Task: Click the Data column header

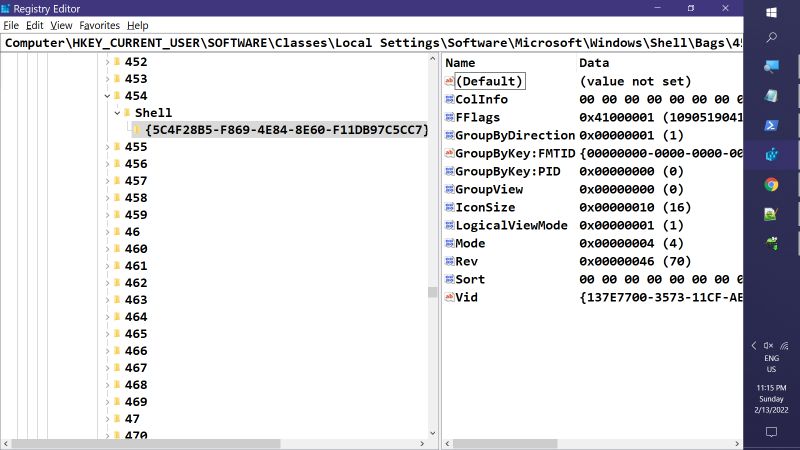Action: pos(594,63)
